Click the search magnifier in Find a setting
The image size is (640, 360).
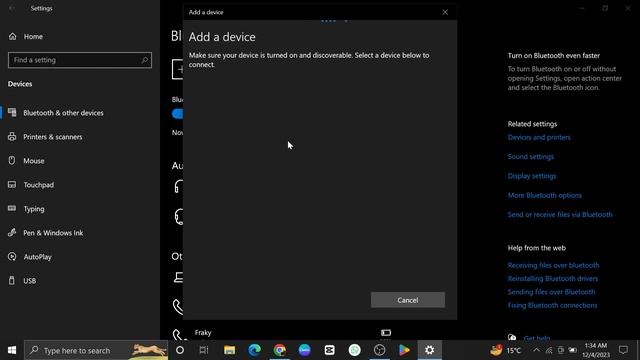pos(144,60)
